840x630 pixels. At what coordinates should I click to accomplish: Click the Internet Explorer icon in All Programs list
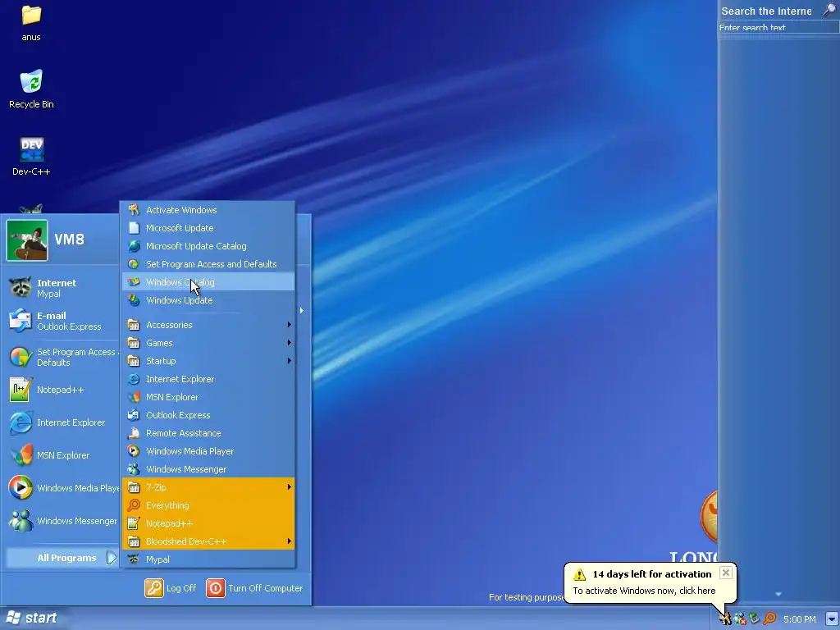point(134,379)
